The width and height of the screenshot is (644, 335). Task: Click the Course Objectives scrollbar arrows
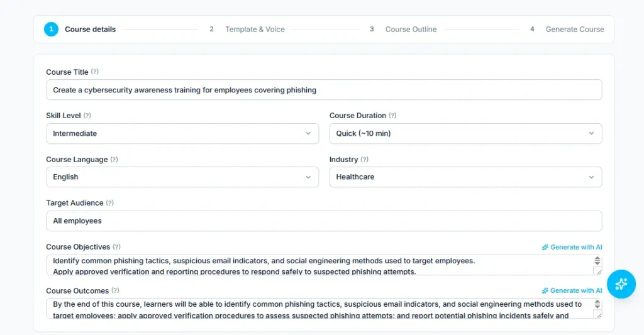[597, 261]
